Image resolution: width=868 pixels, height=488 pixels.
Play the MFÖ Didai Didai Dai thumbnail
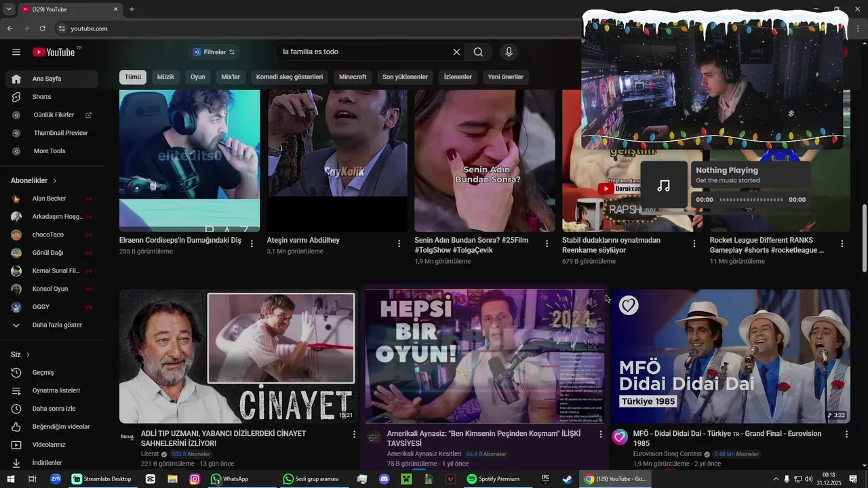[x=730, y=357]
